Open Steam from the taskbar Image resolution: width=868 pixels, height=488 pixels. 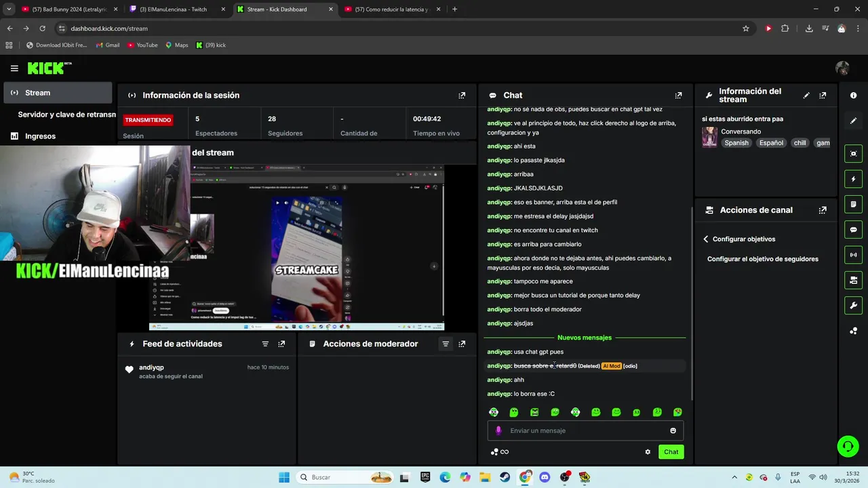point(505,477)
